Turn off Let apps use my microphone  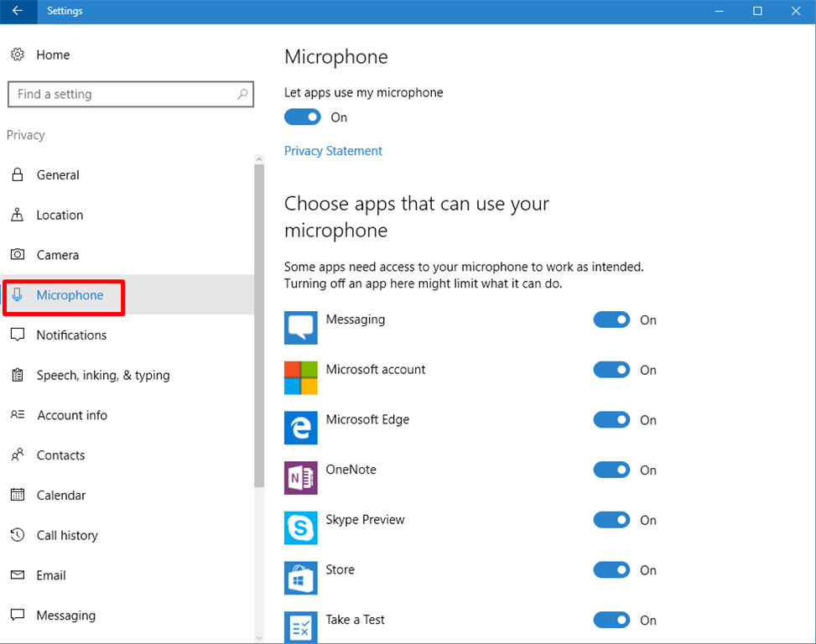[x=303, y=117]
